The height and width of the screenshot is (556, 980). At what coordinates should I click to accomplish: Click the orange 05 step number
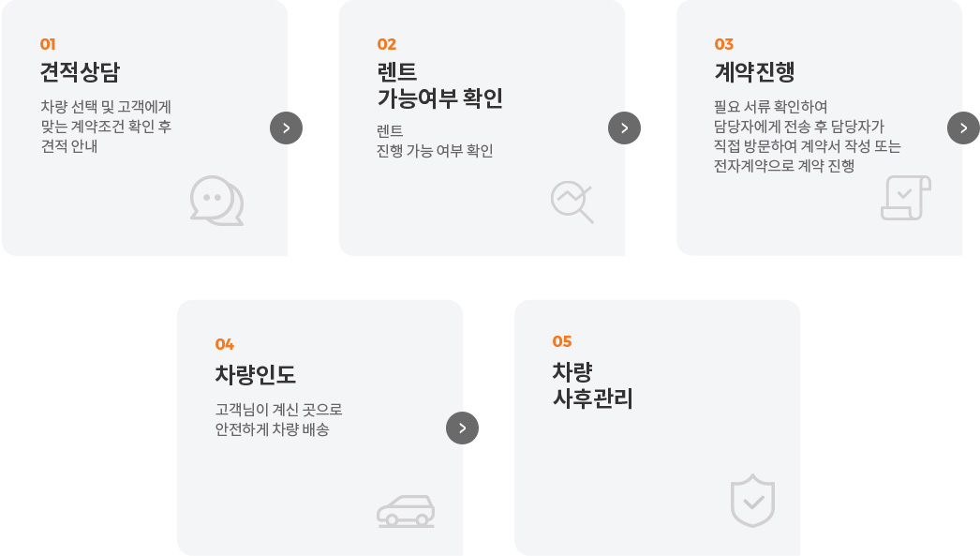coord(562,341)
